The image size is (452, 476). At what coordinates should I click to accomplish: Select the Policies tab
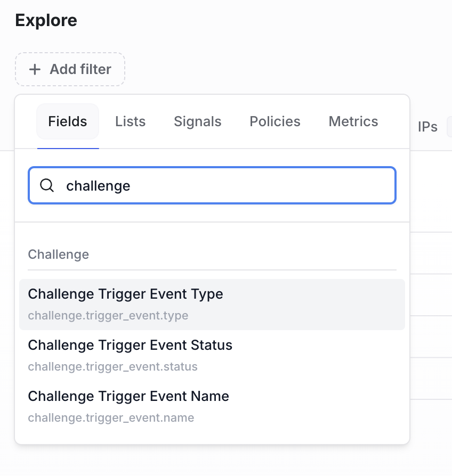(275, 121)
